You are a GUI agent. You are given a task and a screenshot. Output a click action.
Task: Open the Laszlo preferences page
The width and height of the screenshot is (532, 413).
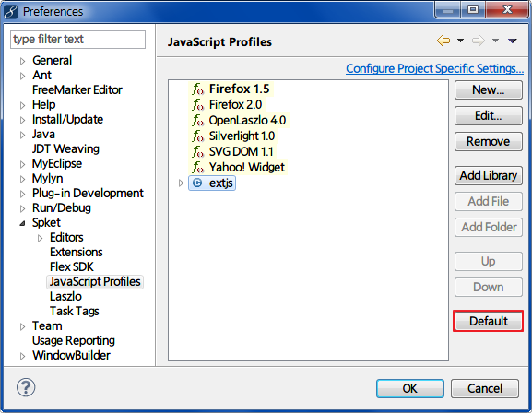pos(65,297)
